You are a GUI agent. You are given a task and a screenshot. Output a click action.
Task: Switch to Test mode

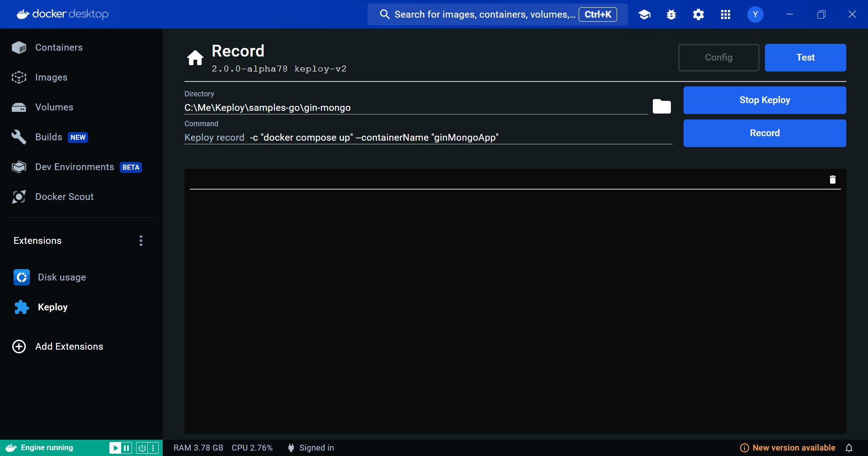pos(805,57)
